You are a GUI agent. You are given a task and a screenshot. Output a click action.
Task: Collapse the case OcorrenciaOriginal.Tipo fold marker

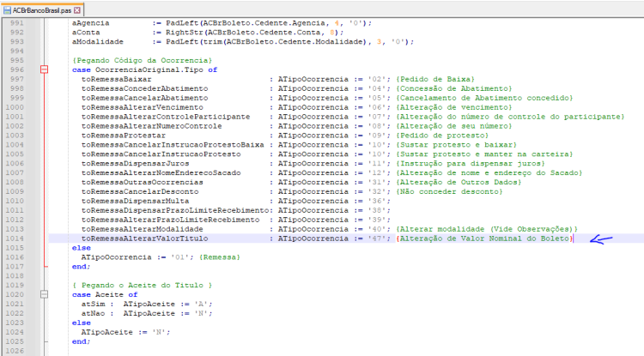click(45, 69)
